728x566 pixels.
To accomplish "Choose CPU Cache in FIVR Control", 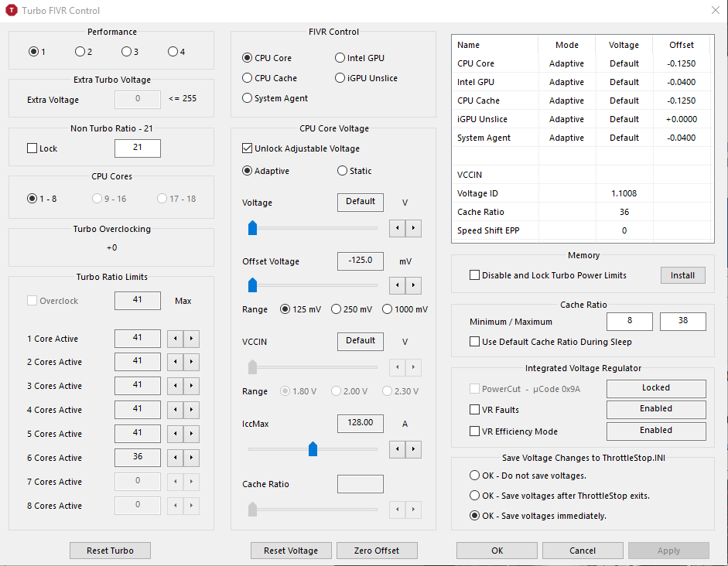I will (x=270, y=78).
